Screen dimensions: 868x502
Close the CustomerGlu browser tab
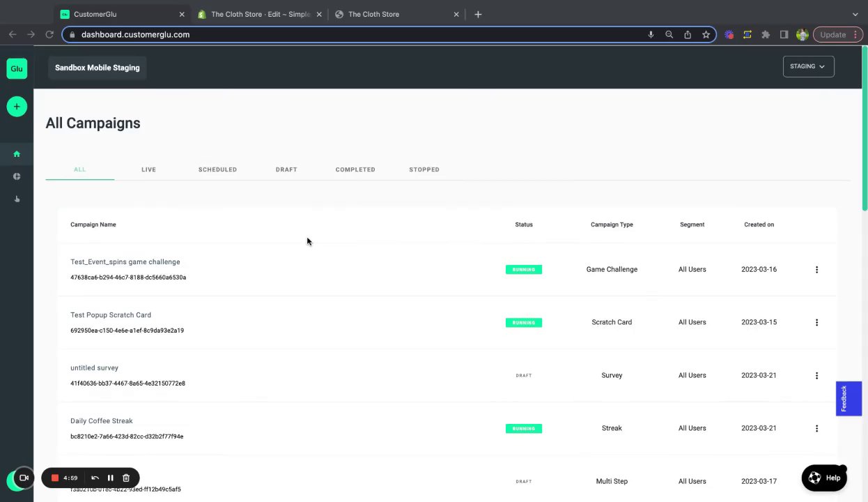[182, 14]
